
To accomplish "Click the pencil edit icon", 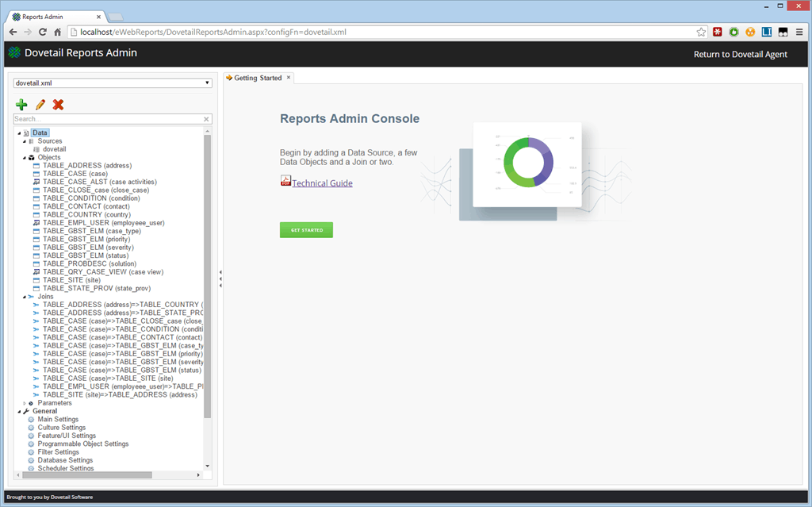I will [x=40, y=105].
